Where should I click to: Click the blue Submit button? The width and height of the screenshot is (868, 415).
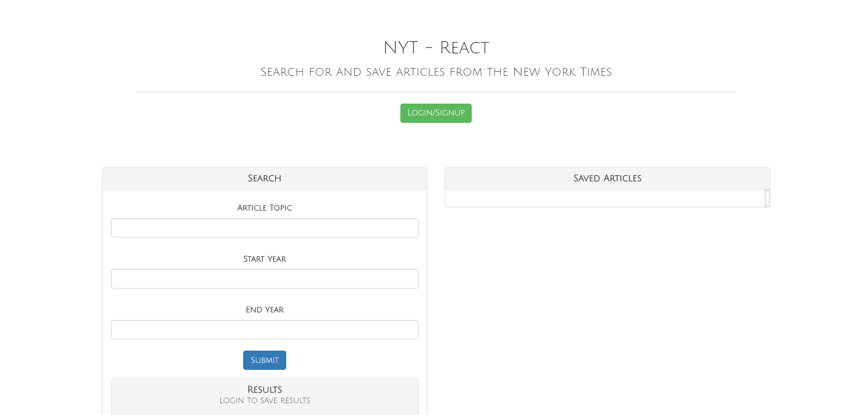pyautogui.click(x=265, y=360)
